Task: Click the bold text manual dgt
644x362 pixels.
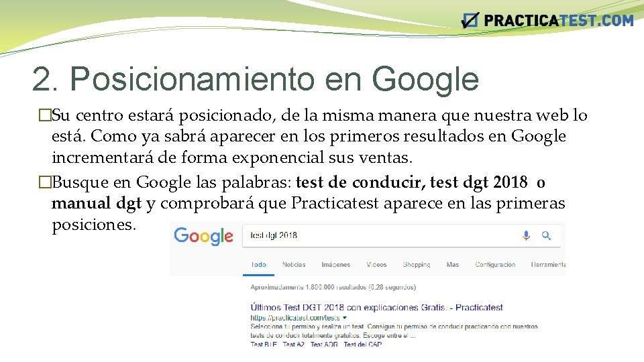Action: pyautogui.click(x=97, y=204)
